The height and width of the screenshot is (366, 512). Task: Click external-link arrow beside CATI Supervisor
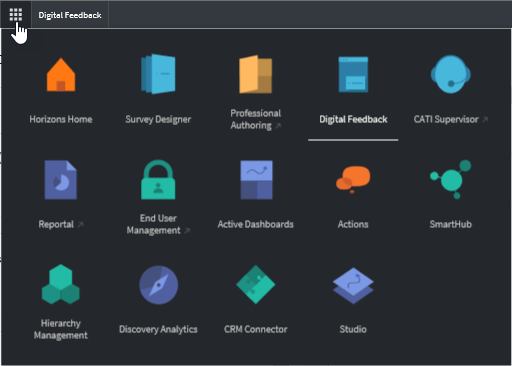[x=485, y=119]
